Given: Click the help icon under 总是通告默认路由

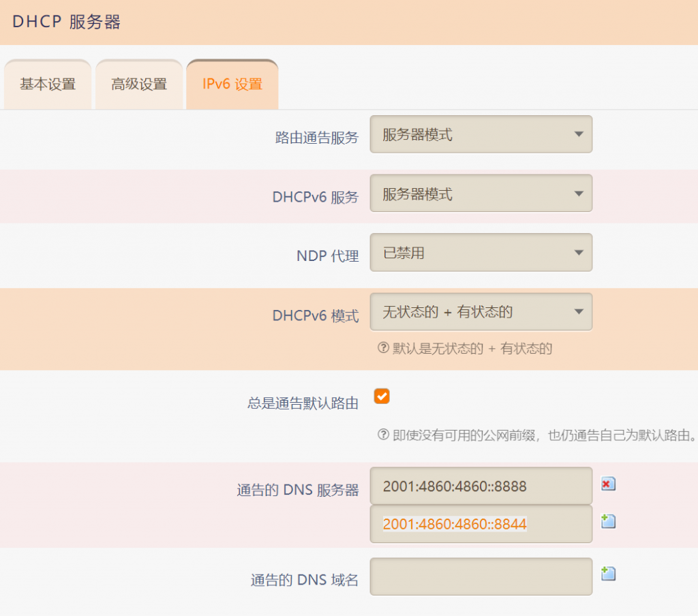Looking at the screenshot, I should pos(383,434).
